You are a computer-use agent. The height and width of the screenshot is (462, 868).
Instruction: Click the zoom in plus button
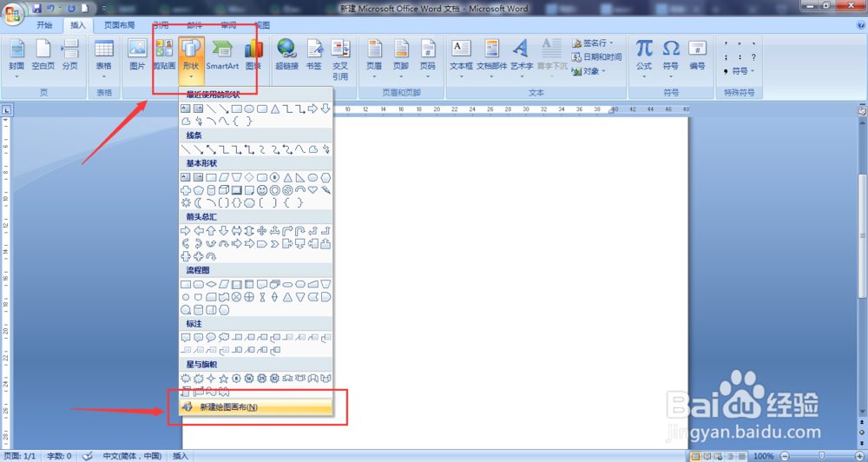pyautogui.click(x=859, y=456)
